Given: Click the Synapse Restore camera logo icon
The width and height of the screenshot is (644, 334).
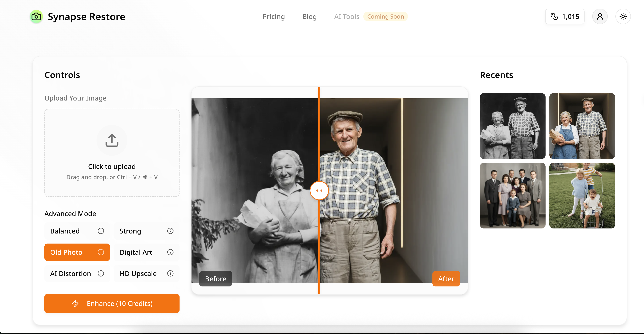Looking at the screenshot, I should pyautogui.click(x=36, y=17).
